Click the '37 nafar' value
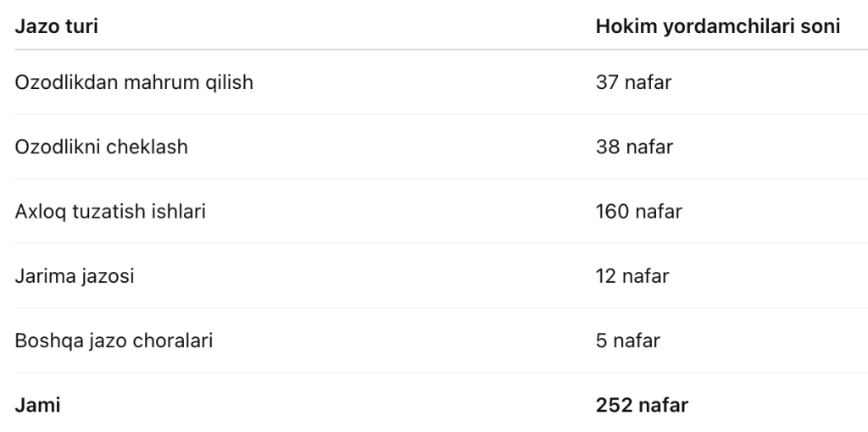Viewport: 868px width, 432px height. [633, 82]
